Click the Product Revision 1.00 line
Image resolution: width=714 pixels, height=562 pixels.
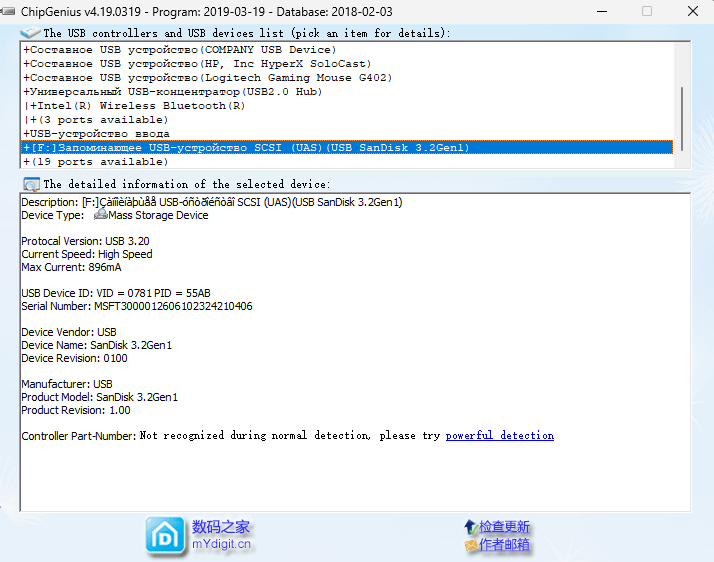point(76,410)
